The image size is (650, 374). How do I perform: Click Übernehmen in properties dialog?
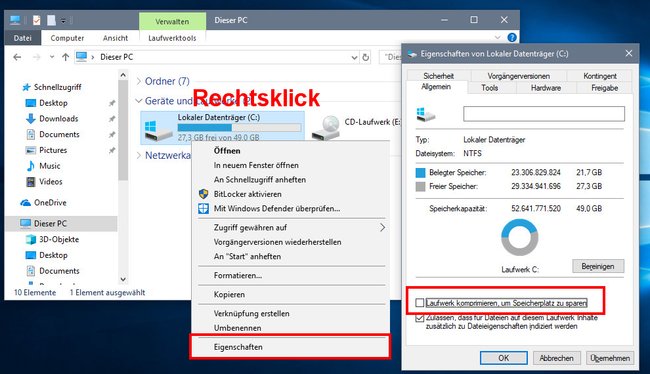[x=610, y=358]
